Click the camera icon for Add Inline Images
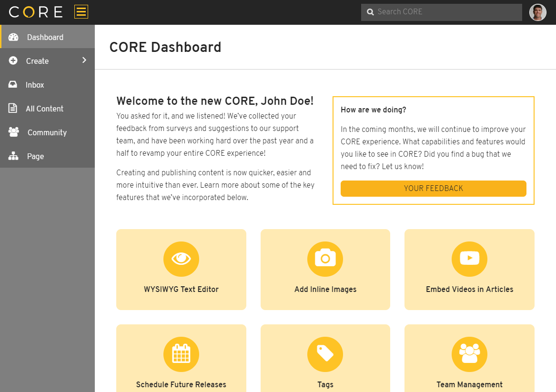Viewport: 556px width, 392px height. [325, 259]
